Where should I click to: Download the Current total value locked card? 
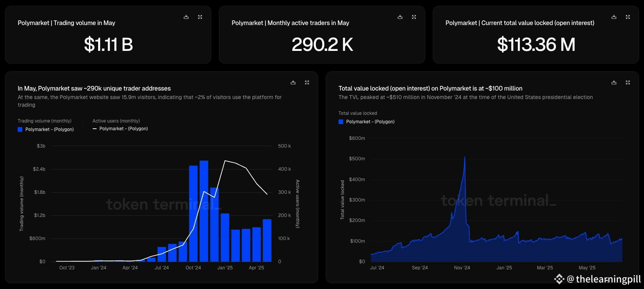614,17
